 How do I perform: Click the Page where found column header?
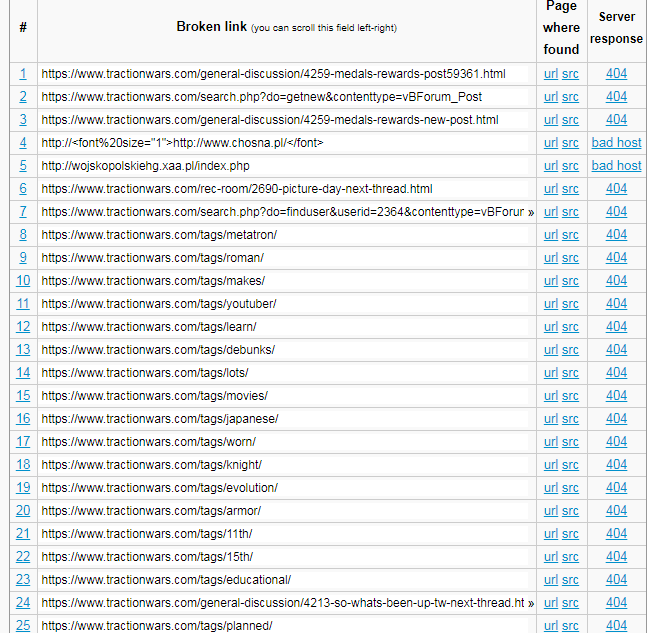click(561, 28)
